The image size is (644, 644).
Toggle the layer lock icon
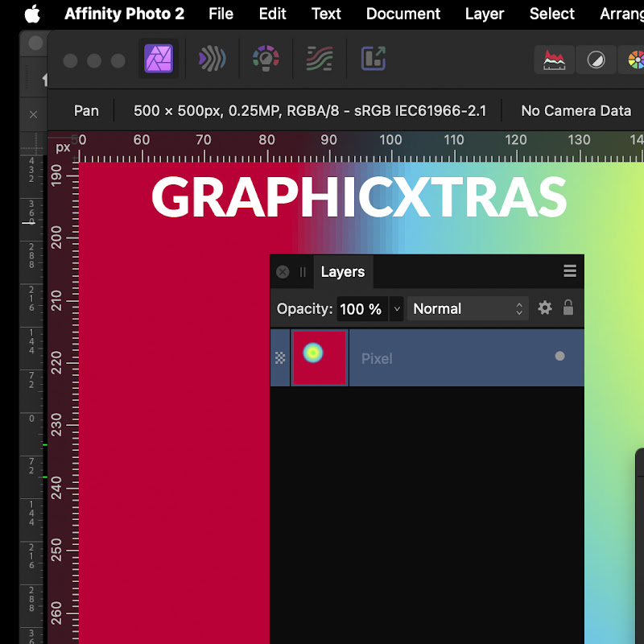pos(568,308)
